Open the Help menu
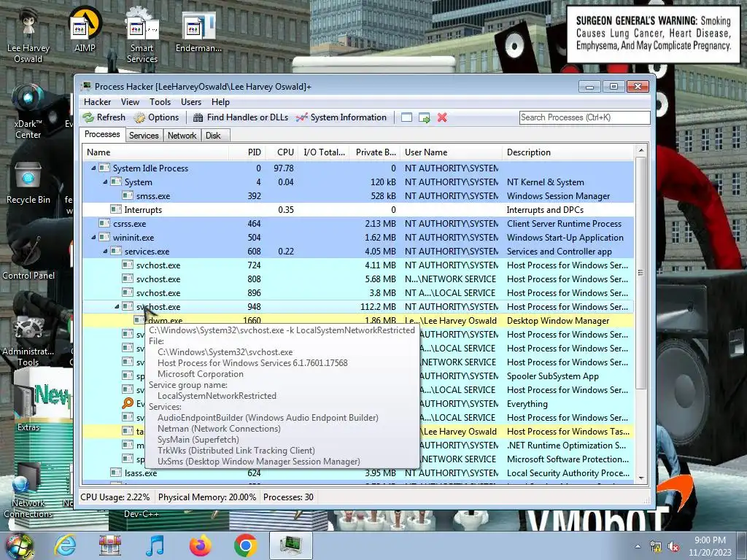Viewport: 747px width, 560px height. (x=220, y=102)
